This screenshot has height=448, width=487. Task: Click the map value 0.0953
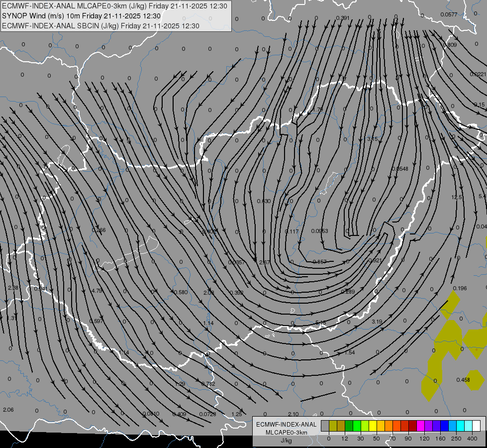[319, 231]
